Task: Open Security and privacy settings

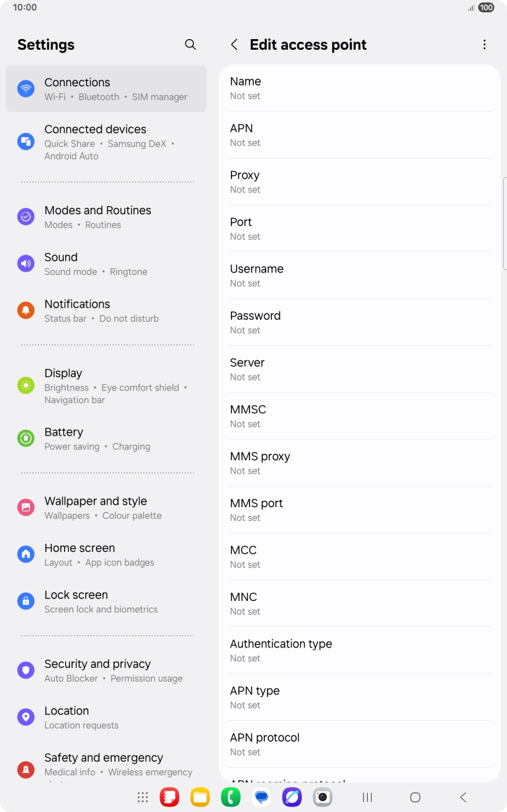Action: (x=106, y=670)
